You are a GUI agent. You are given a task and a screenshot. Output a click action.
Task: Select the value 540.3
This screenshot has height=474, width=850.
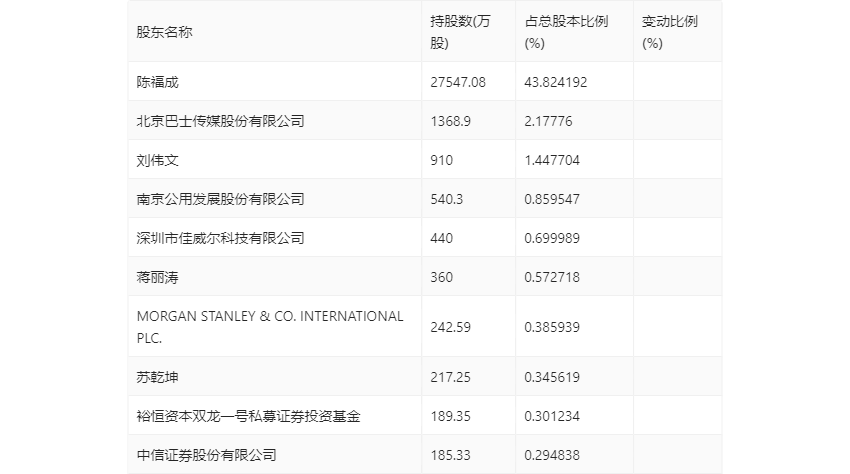447,199
